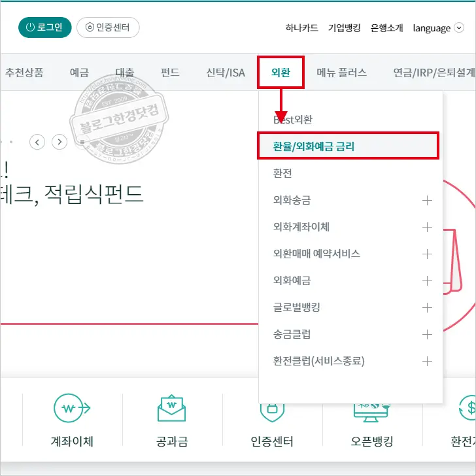
Task: Click the 공과금 envelope icon
Action: click(171, 408)
